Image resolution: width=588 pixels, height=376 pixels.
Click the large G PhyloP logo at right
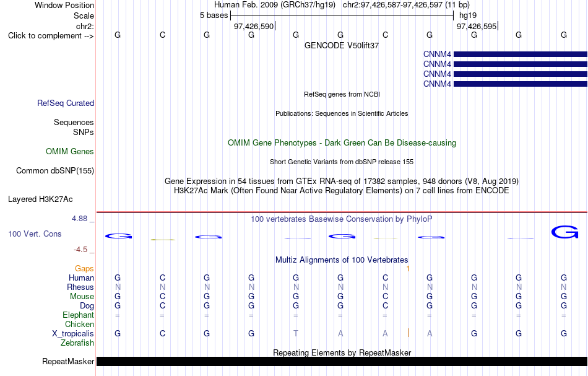point(564,232)
